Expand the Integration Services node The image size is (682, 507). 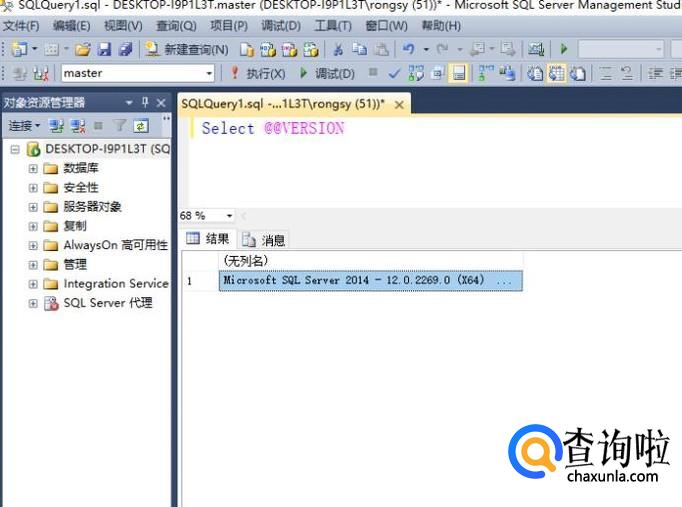(x=33, y=284)
